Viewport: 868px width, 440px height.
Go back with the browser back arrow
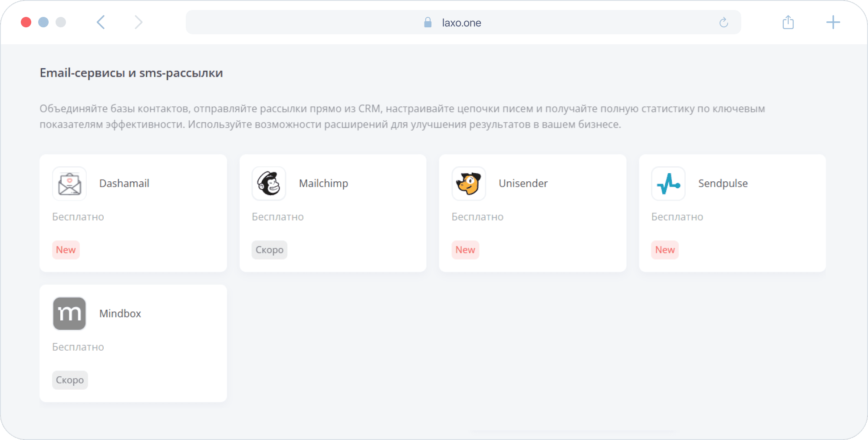[x=101, y=22]
